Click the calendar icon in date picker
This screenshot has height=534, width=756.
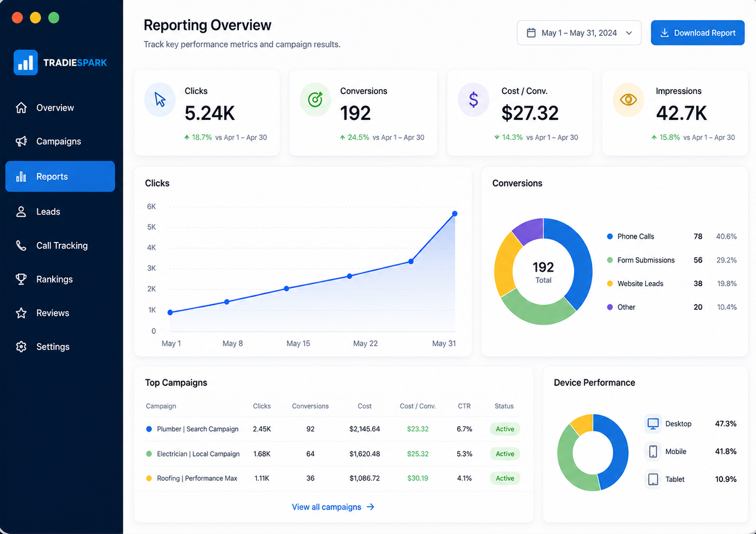(531, 33)
